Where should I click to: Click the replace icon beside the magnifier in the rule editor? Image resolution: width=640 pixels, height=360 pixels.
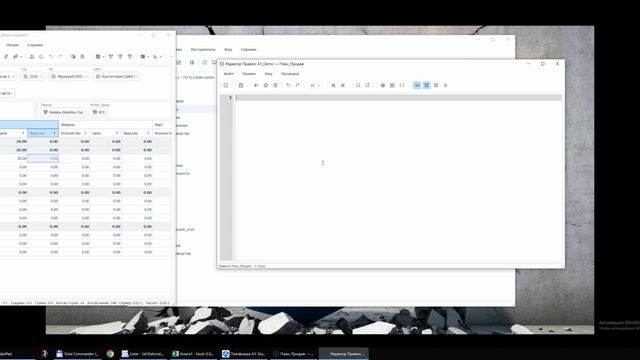pos(367,85)
